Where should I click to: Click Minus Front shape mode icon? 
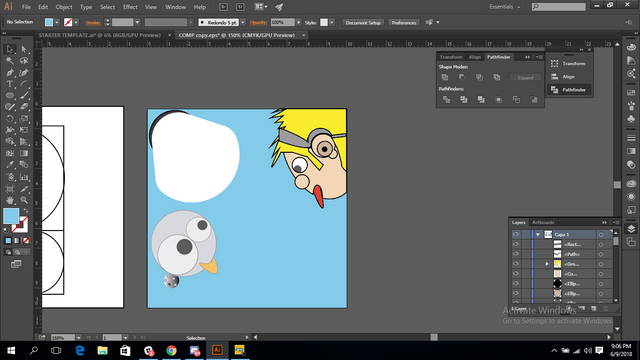click(x=462, y=77)
